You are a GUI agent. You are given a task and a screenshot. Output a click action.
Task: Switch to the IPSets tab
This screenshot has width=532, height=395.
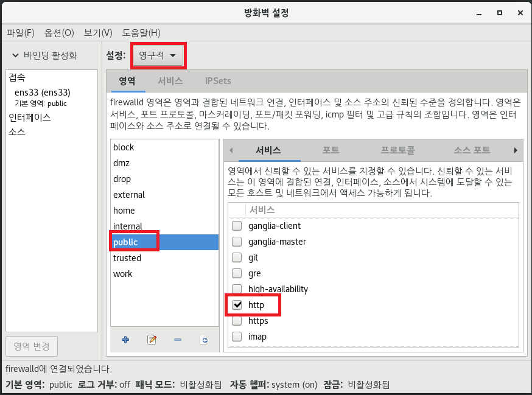coord(218,81)
